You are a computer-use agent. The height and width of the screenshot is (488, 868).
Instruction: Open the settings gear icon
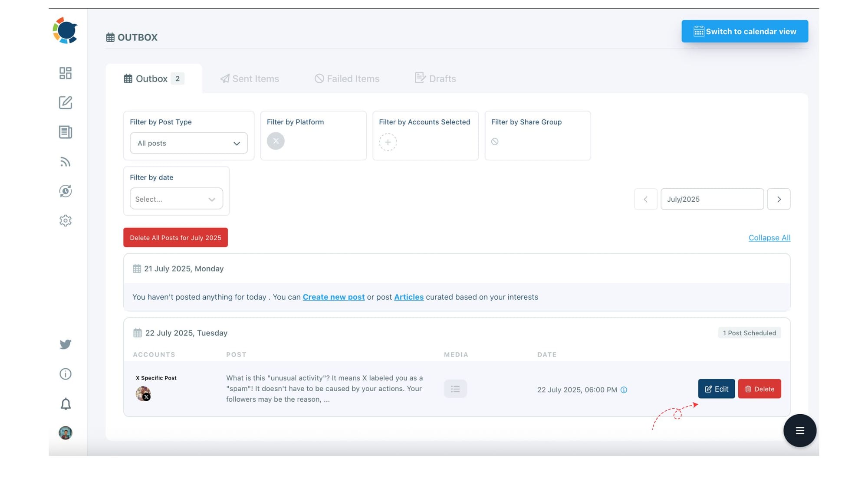tap(65, 220)
